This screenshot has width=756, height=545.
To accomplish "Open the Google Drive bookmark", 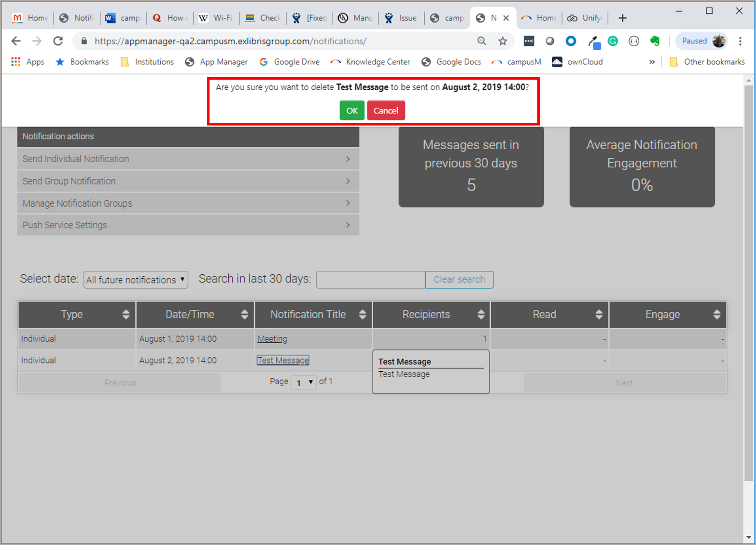I will tap(289, 62).
